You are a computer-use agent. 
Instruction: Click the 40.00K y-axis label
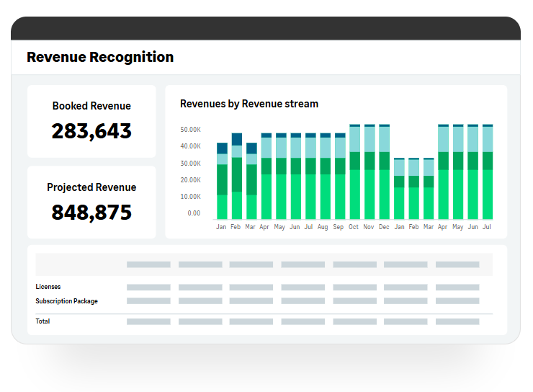190,146
